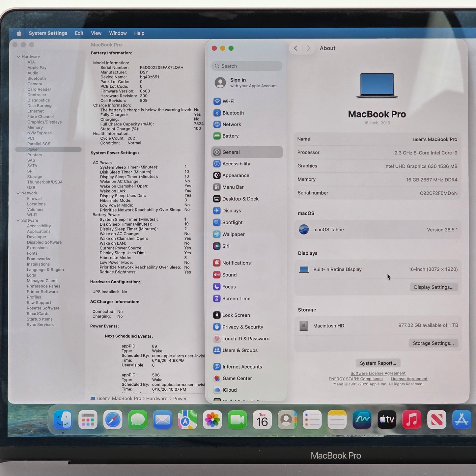Select Accessibility in settings sidebar
The width and height of the screenshot is (476, 476).
pyautogui.click(x=247, y=164)
